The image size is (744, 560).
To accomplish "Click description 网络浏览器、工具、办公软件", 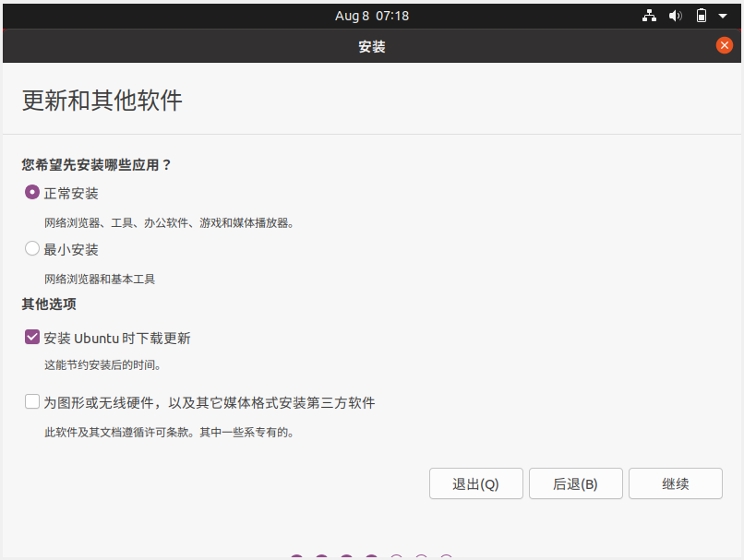I will 116,223.
